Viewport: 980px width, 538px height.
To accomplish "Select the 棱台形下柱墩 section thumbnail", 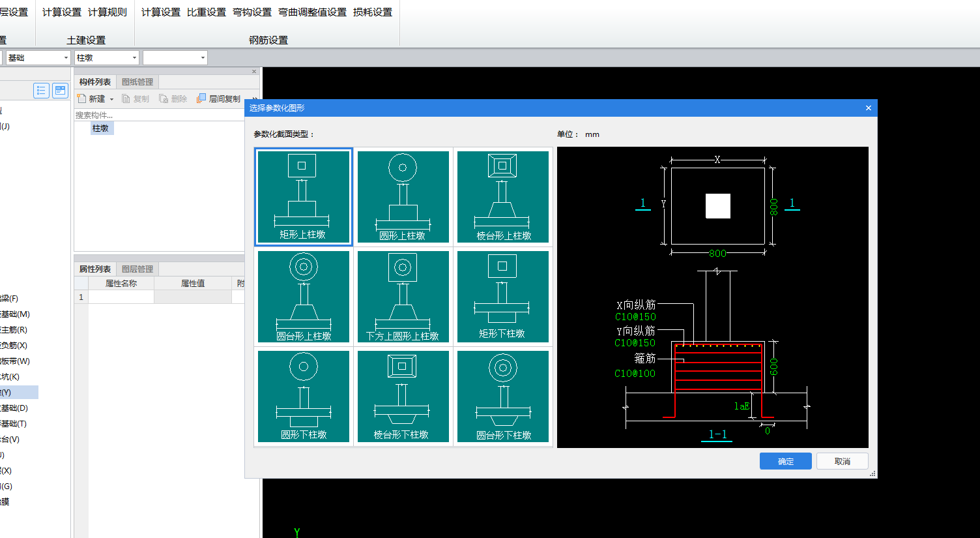I will [x=403, y=396].
